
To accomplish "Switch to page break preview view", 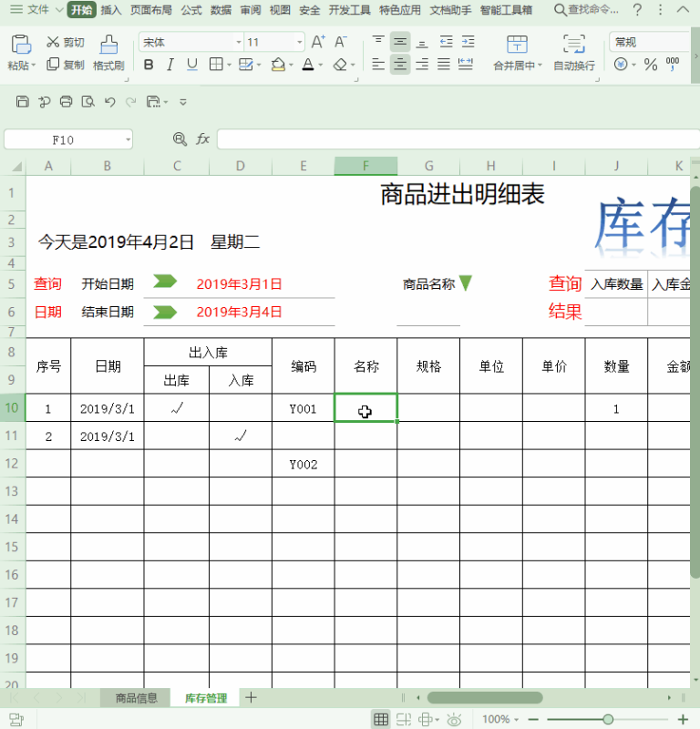I will (x=403, y=719).
